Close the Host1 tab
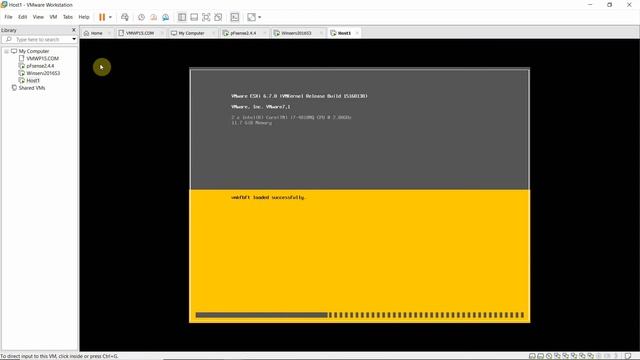This screenshot has width=640, height=360. tap(357, 33)
